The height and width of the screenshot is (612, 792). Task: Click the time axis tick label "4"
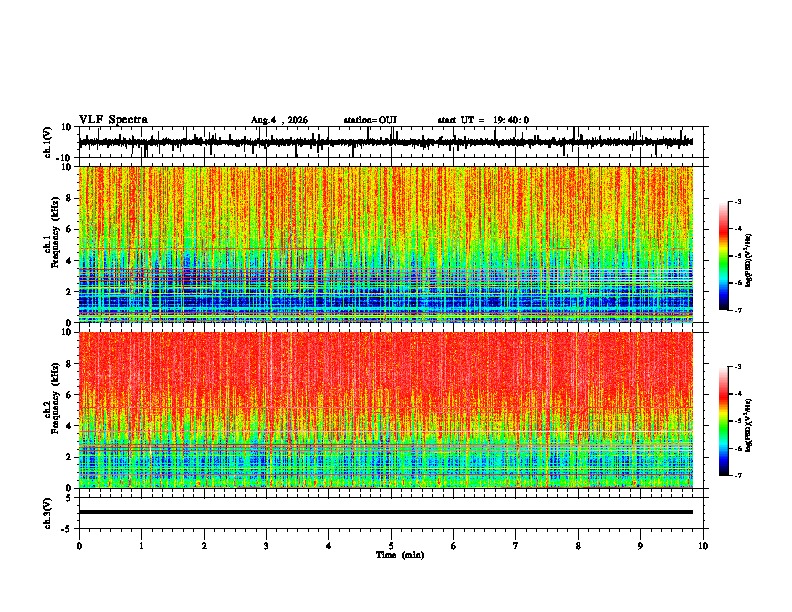(x=329, y=546)
